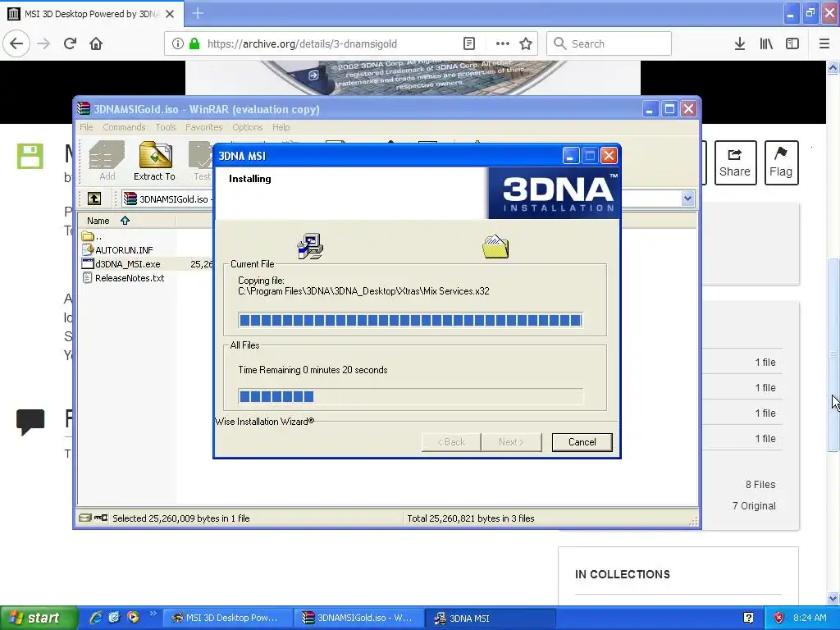Select AUTORUN.INF in WinRAR list

click(118, 249)
